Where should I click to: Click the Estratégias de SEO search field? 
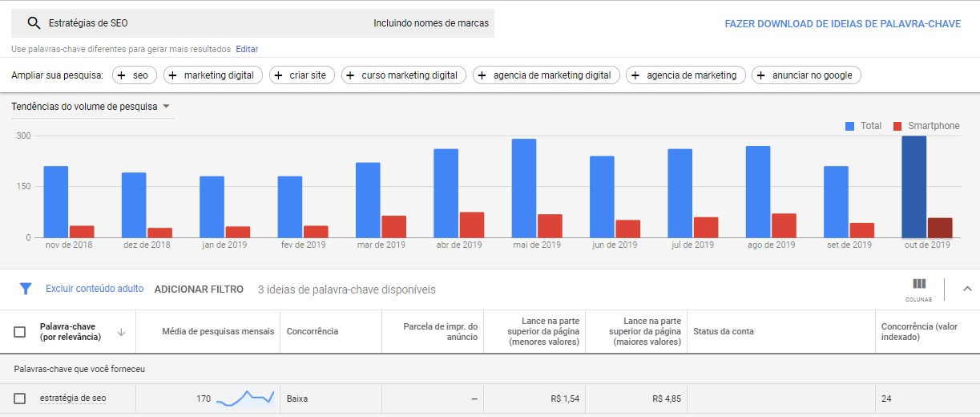coord(200,23)
